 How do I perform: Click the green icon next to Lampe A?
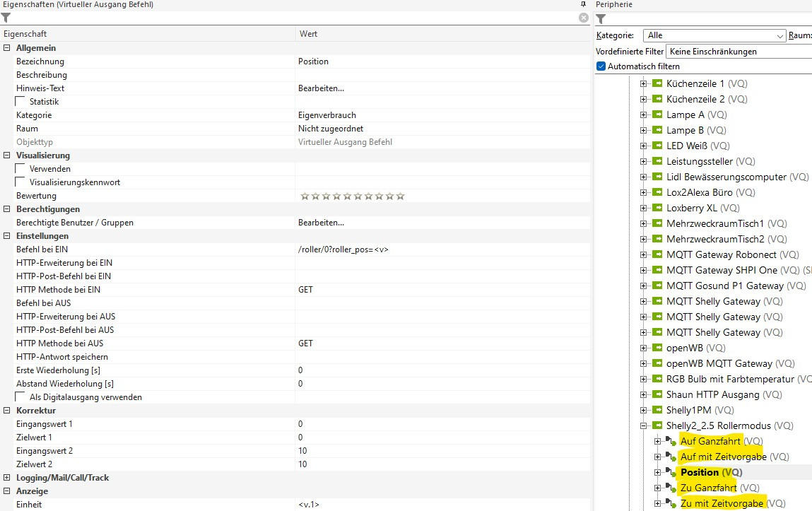click(657, 114)
